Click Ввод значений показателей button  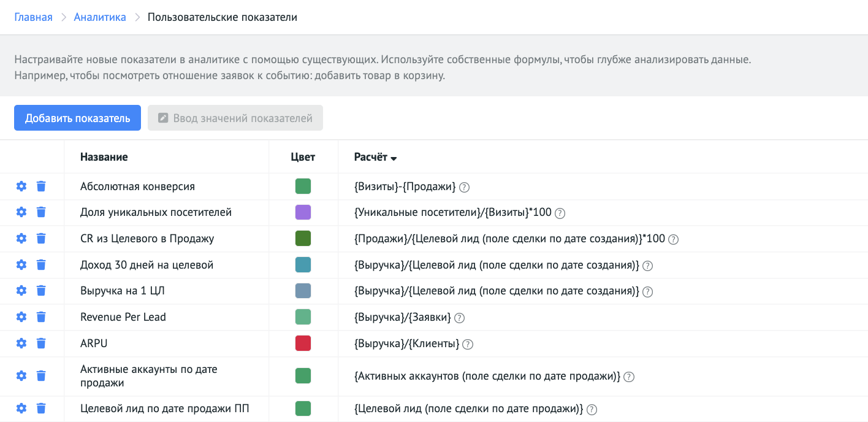pos(235,118)
